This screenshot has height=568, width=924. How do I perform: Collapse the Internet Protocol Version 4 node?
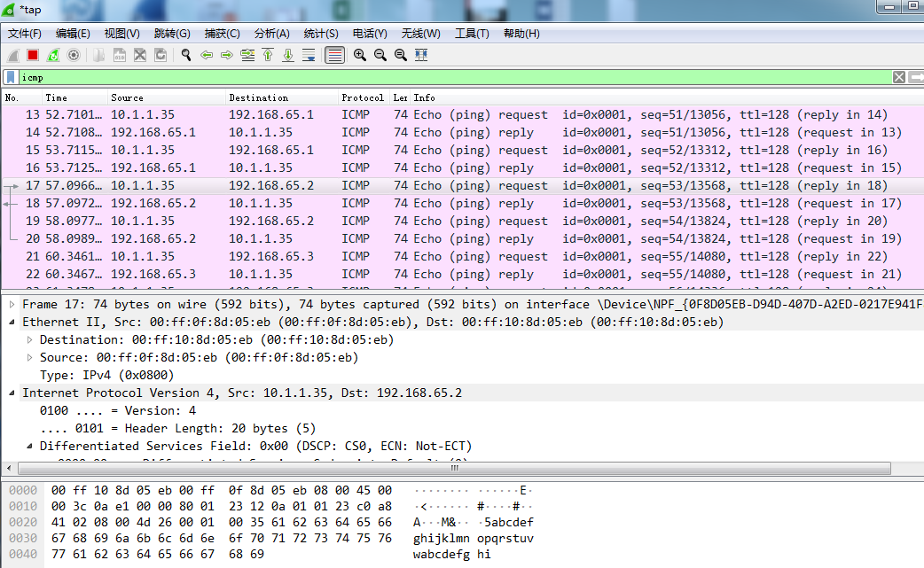pos(11,392)
